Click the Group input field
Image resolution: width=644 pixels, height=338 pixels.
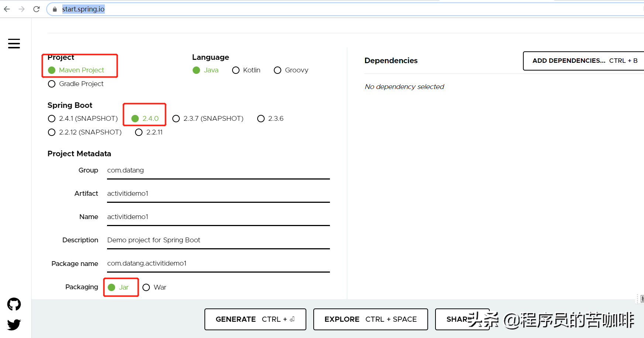coord(218,171)
